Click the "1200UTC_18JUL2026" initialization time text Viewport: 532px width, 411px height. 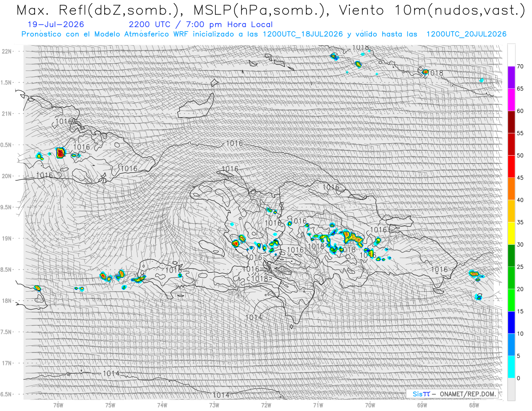coord(303,34)
